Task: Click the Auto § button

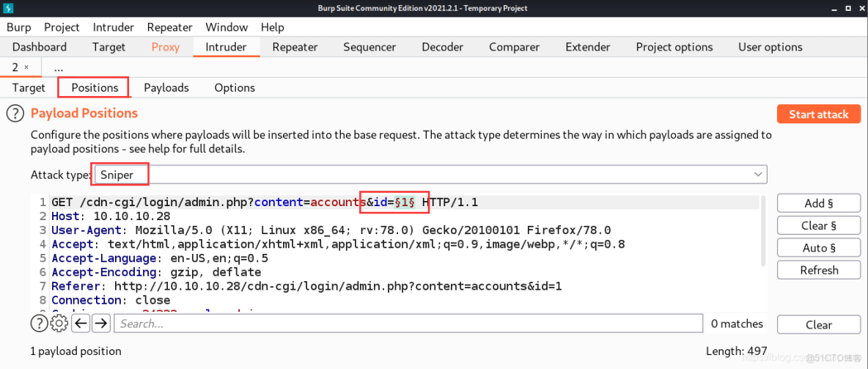Action: point(818,248)
